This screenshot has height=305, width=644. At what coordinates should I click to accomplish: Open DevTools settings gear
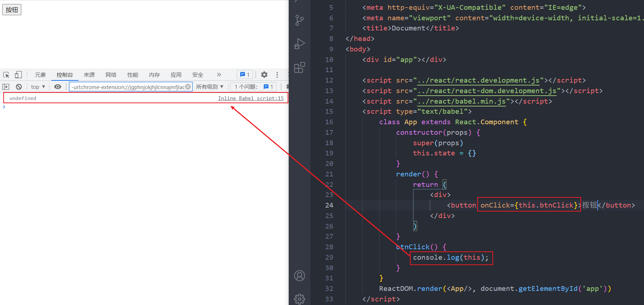pyautogui.click(x=264, y=75)
